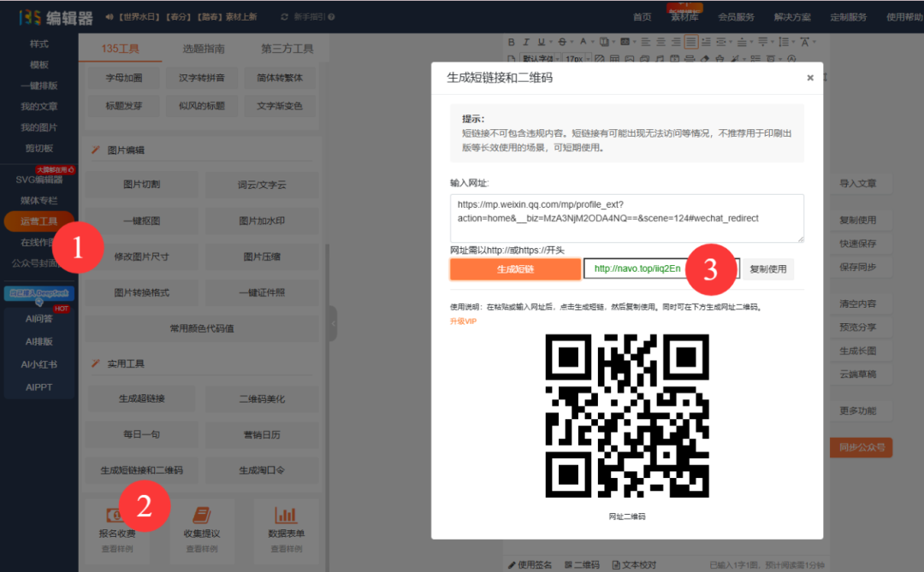Open AIPPT in left sidebar
Screen dimensions: 924x572
(38, 387)
